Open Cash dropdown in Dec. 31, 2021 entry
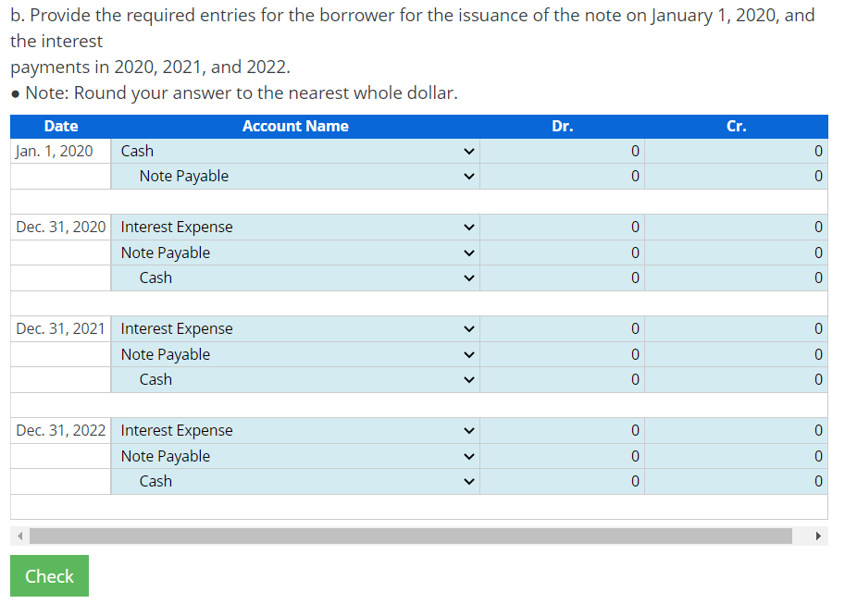The image size is (845, 616). [x=295, y=379]
